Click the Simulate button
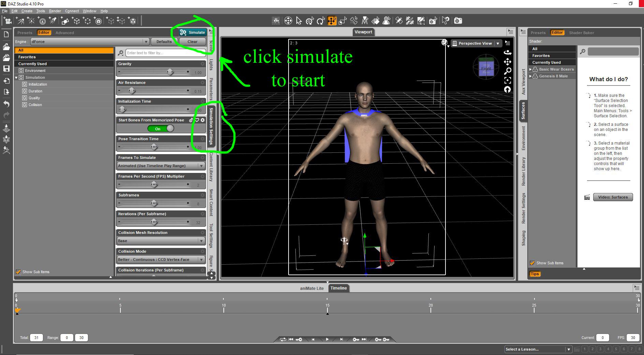Screen dimensions: 644x355 pos(193,32)
